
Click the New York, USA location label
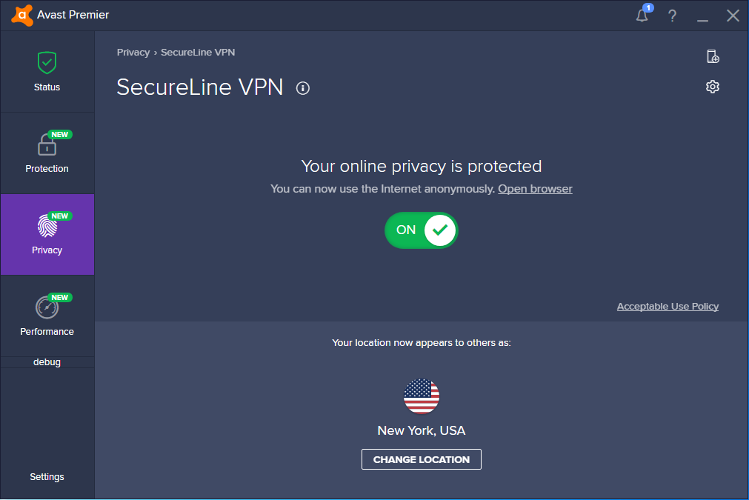coord(421,431)
